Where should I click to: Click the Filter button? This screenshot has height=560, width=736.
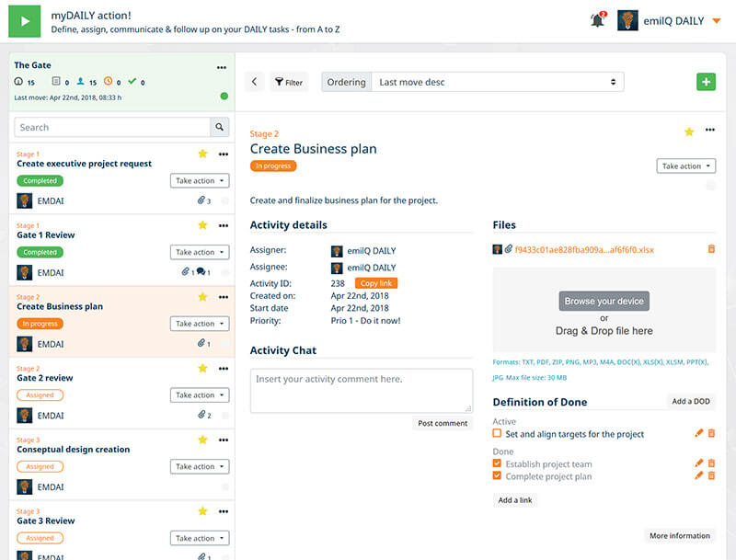pos(289,82)
